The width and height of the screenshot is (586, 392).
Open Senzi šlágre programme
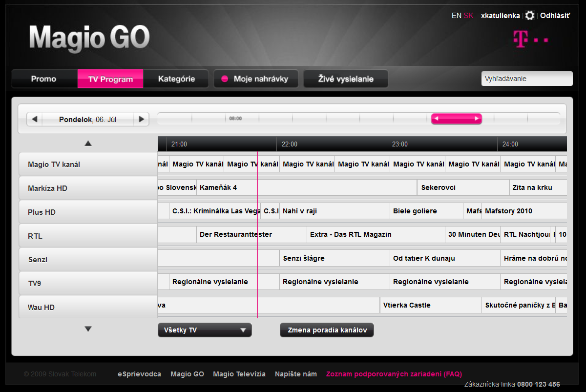coord(335,258)
